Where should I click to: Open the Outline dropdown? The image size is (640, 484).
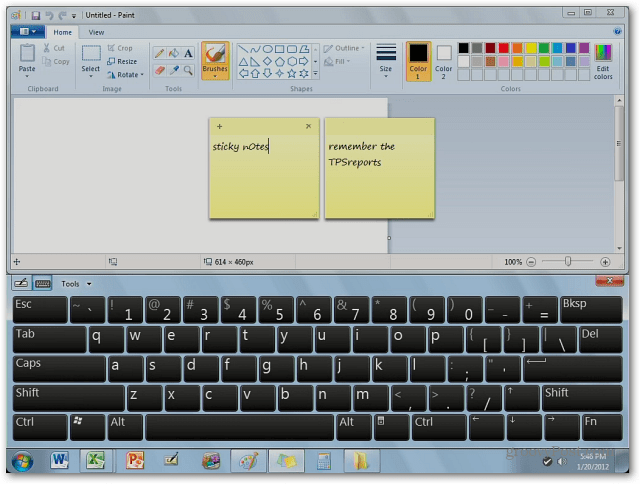344,48
